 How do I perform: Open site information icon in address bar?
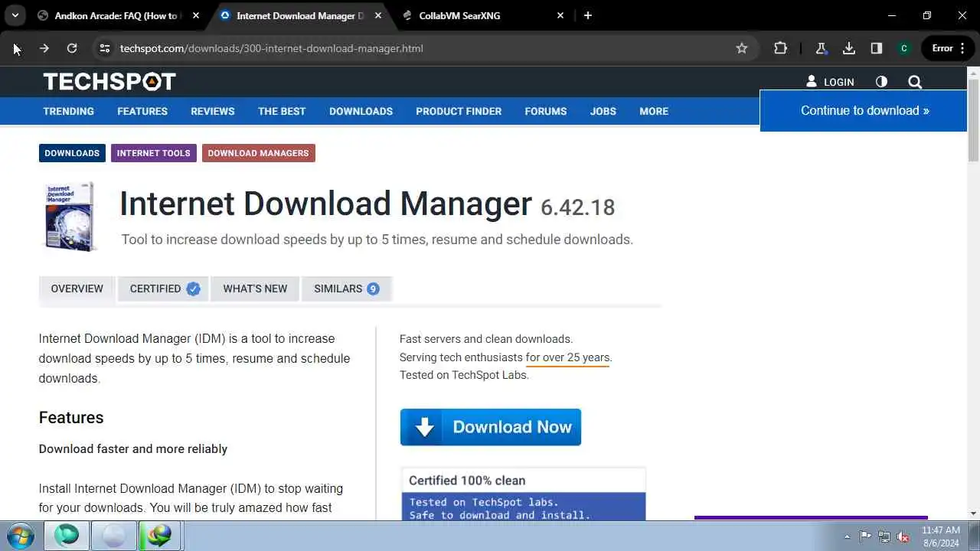[105, 48]
